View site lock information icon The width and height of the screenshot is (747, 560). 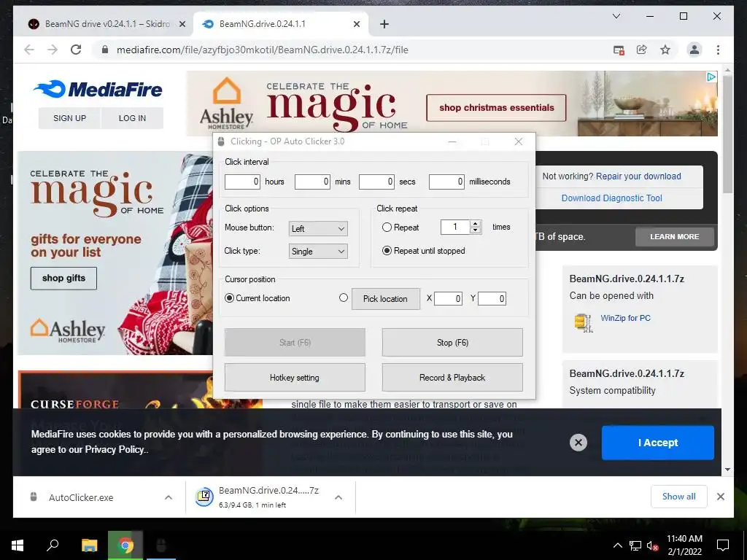(x=105, y=50)
